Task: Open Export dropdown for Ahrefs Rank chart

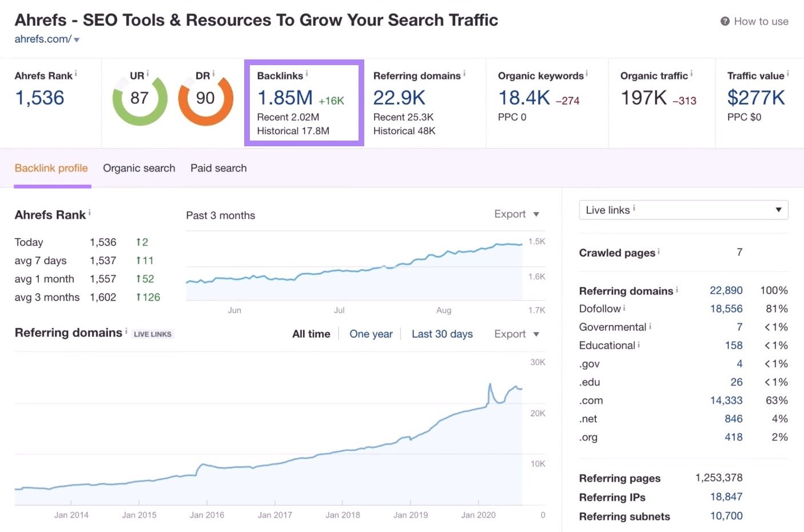Action: (517, 214)
